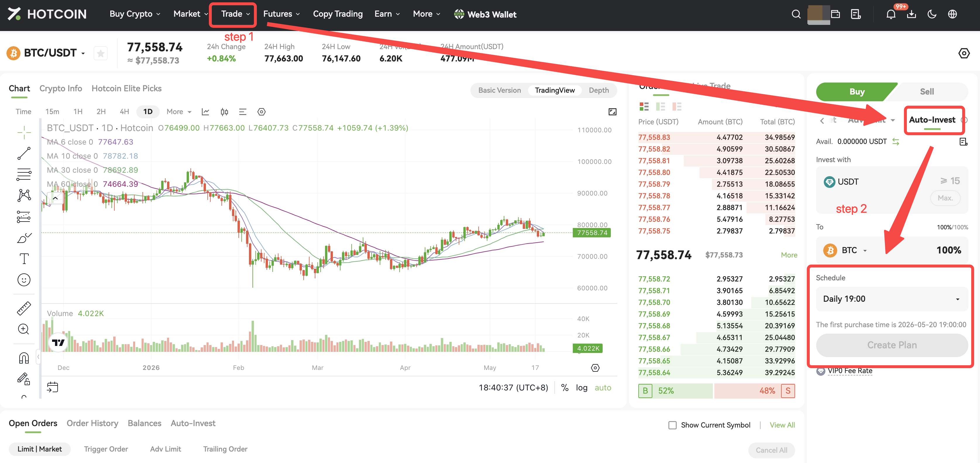Select the Auto-Invest order type tab
The image size is (980, 463).
point(932,120)
